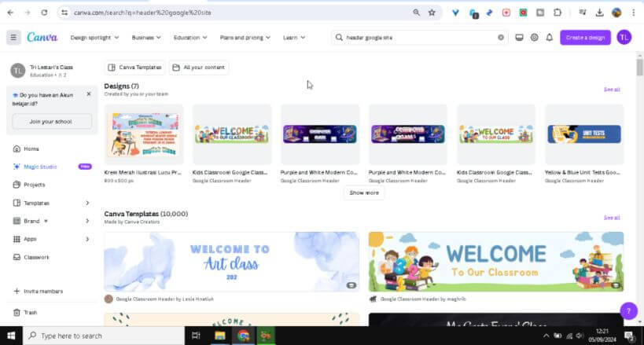Open the Chrome extensions puzzle icon
The image size is (644, 345).
pyautogui.click(x=558, y=13)
